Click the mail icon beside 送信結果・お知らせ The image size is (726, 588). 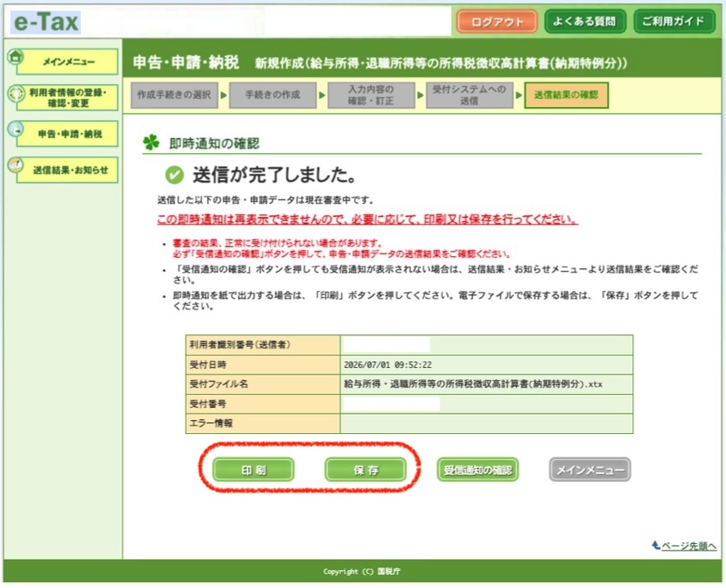point(15,165)
